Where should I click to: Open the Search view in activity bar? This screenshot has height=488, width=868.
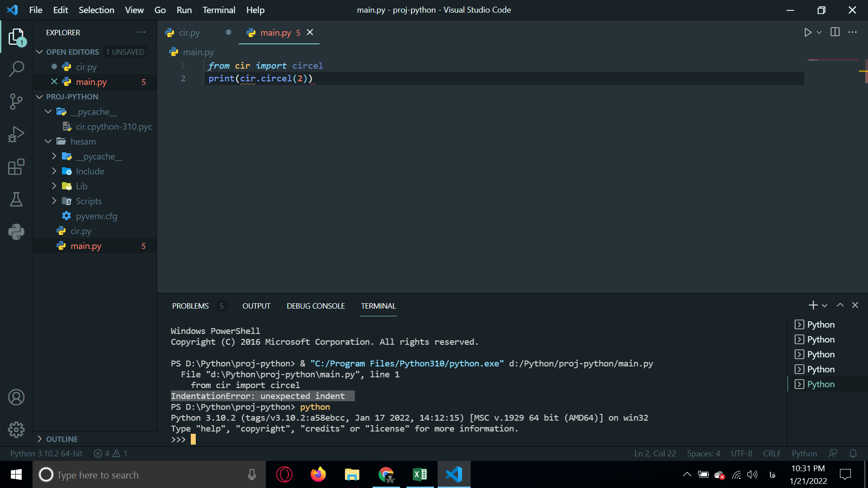(x=16, y=69)
